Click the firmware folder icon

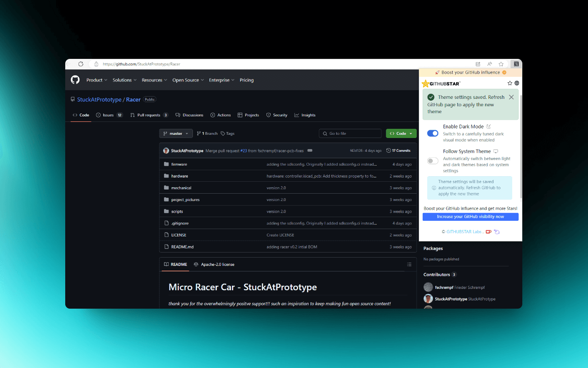[167, 164]
